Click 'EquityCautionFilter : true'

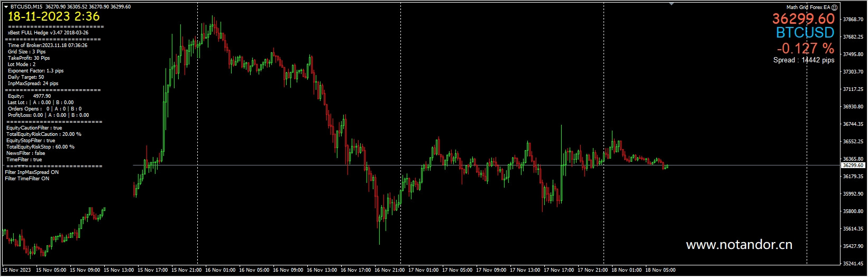point(34,128)
